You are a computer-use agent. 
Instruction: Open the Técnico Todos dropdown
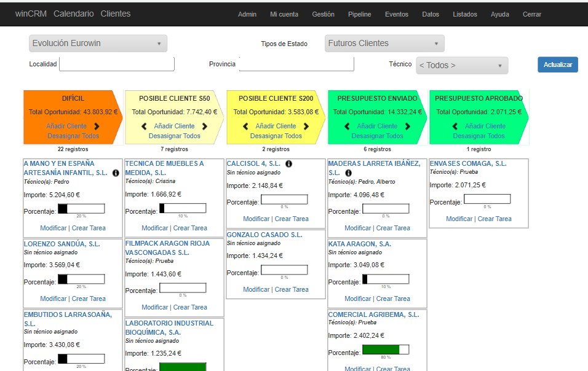[x=462, y=66]
